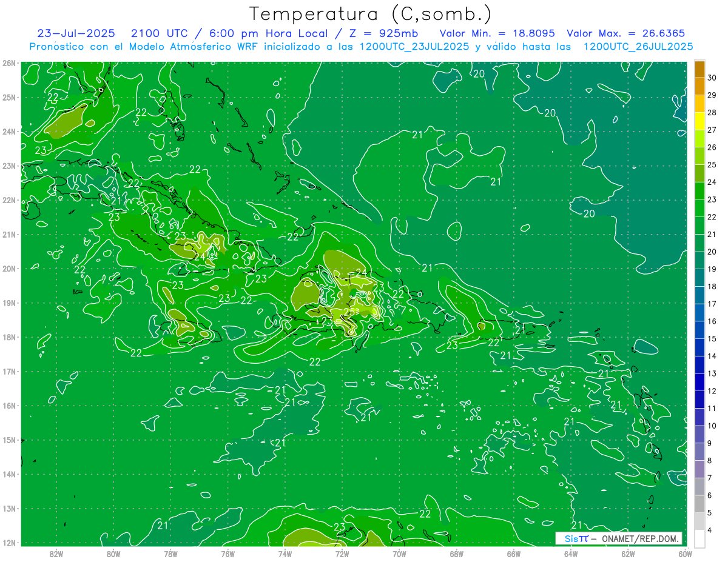Pick the dark blue swatch between 12 and 13
Viewport: 728px width, 562px height.
[x=699, y=382]
